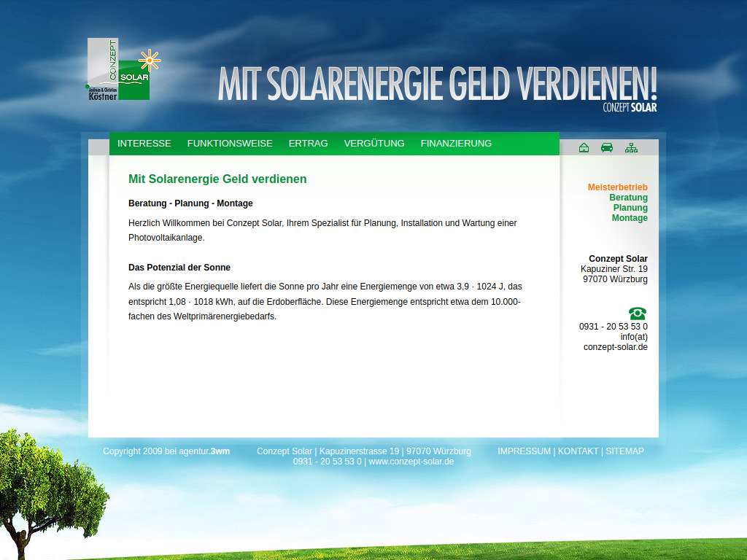Switch to the ERTRAG section
The image size is (747, 560).
coord(308,144)
